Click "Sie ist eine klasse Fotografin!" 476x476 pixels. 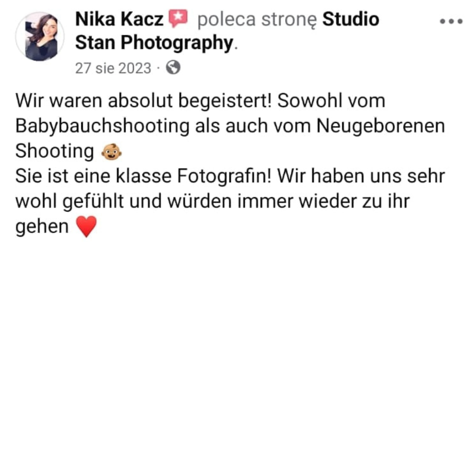(x=143, y=176)
